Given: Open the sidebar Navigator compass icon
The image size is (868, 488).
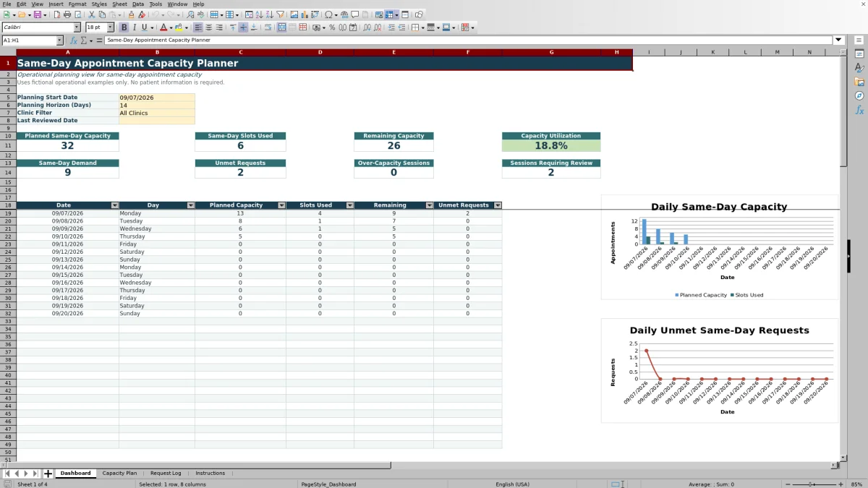Looking at the screenshot, I should 859,96.
